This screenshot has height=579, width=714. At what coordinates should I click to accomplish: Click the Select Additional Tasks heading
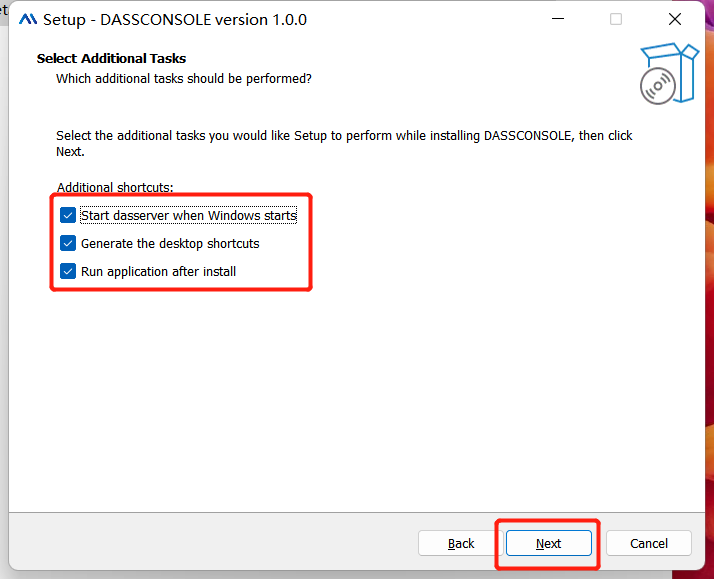(x=112, y=58)
